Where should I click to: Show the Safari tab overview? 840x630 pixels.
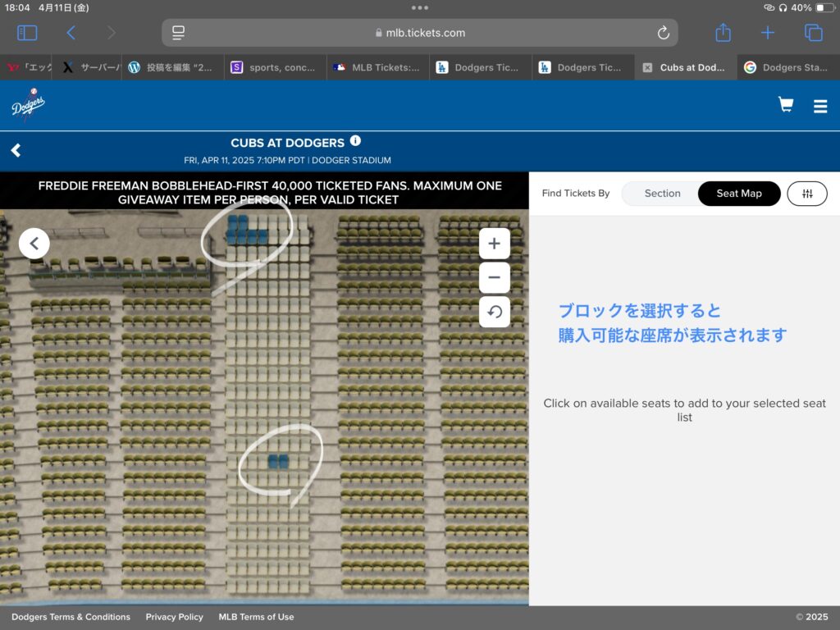[x=813, y=33]
